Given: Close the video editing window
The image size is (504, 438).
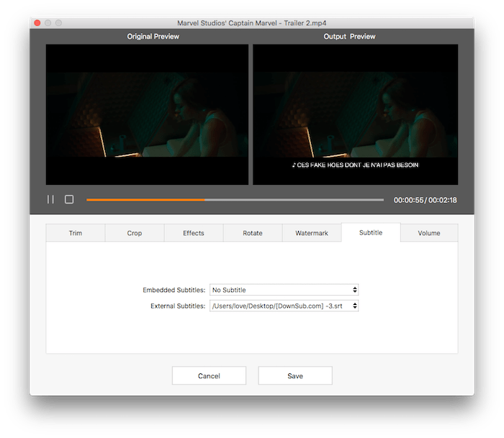Looking at the screenshot, I should pyautogui.click(x=37, y=23).
